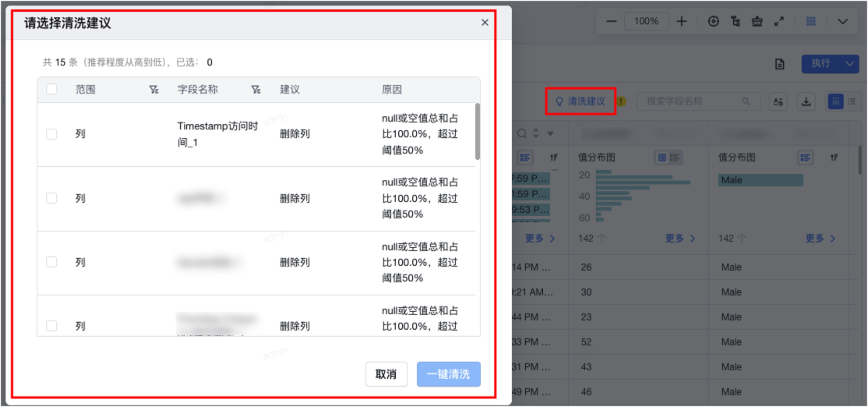Click the table cell with value 43
The width and height of the screenshot is (868, 407).
click(x=638, y=367)
